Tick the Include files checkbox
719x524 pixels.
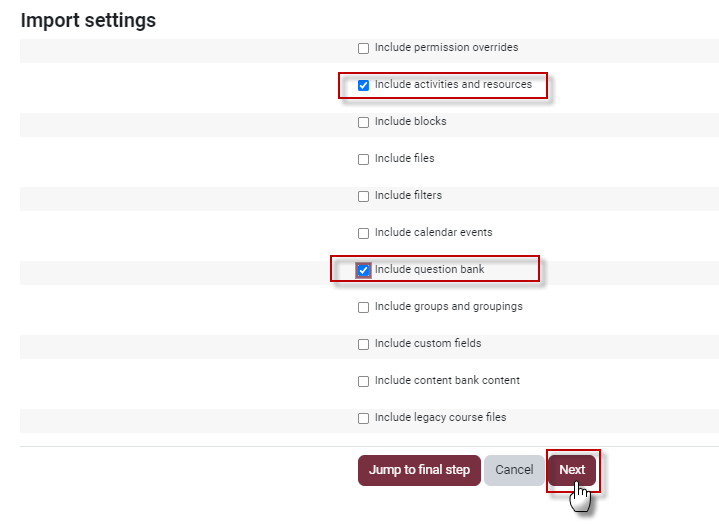point(363,159)
